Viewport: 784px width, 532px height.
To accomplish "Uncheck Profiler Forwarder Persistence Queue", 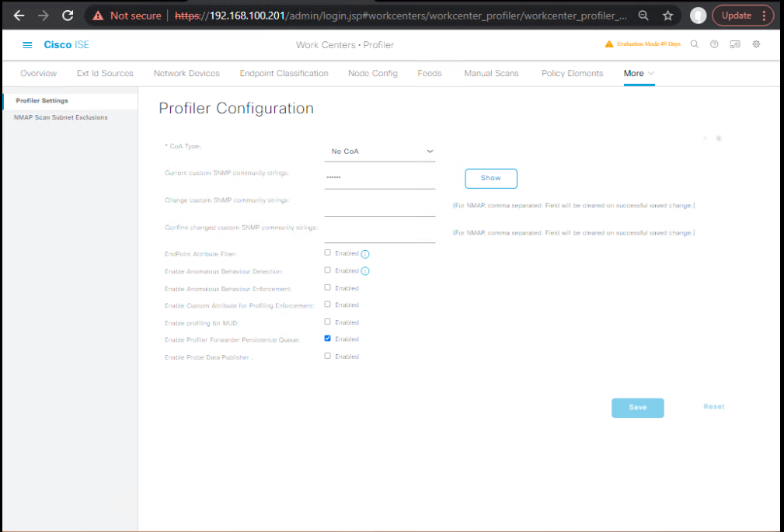I will (x=327, y=339).
